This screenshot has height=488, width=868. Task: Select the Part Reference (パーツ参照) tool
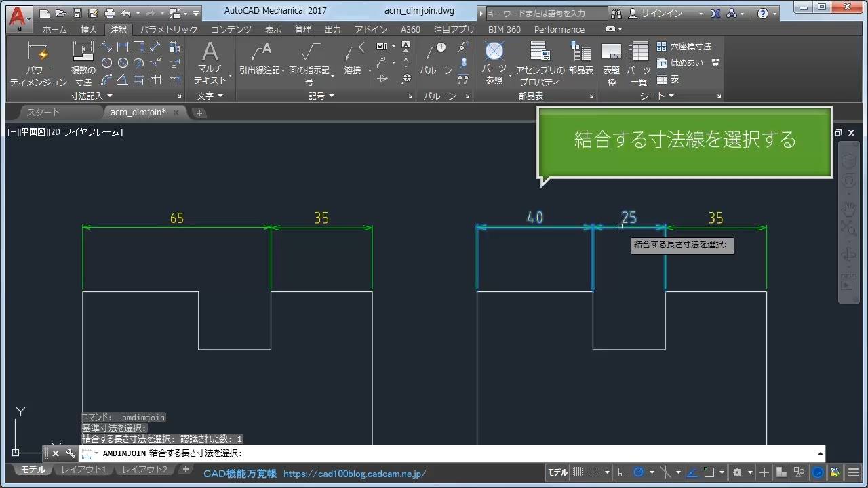click(x=494, y=64)
